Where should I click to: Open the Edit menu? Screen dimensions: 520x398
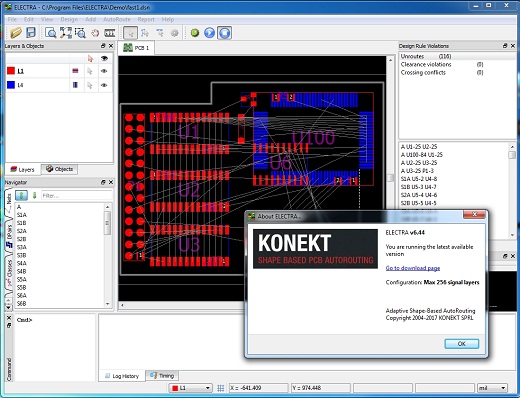pos(29,19)
